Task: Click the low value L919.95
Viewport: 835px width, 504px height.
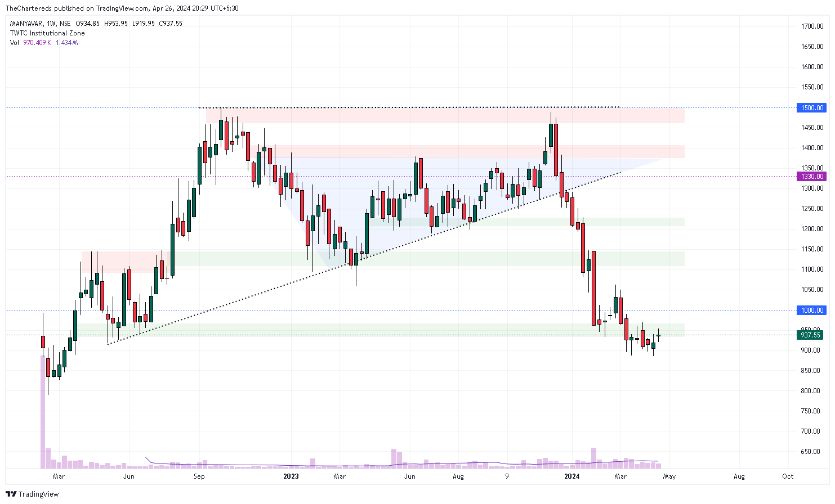Action: tap(144, 24)
